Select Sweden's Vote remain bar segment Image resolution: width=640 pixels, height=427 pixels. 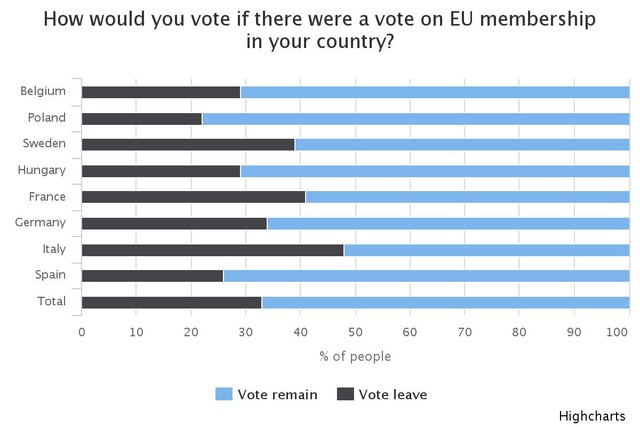tap(462, 144)
